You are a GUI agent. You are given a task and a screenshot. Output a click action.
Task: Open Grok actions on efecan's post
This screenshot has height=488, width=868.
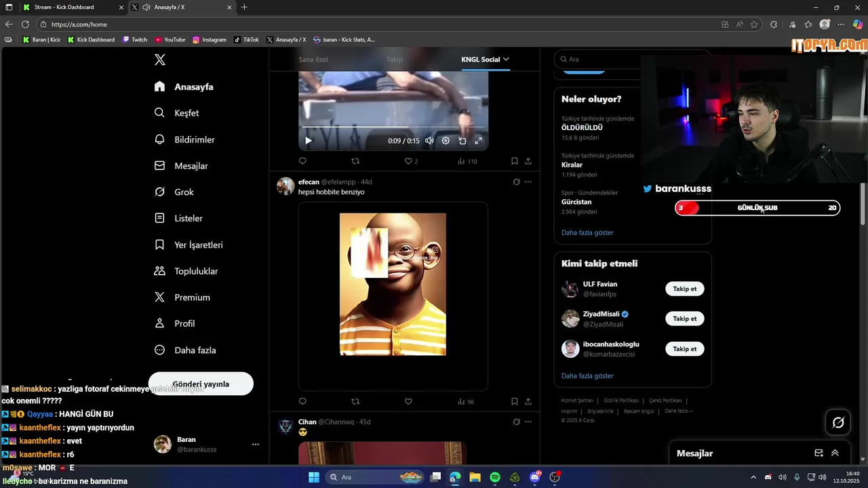click(516, 182)
